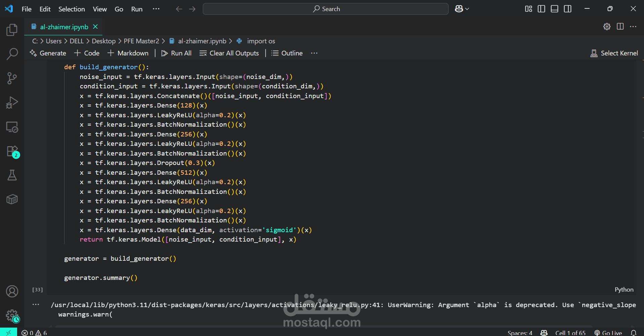Click Clear All Outputs in notebook toolbar

(229, 53)
